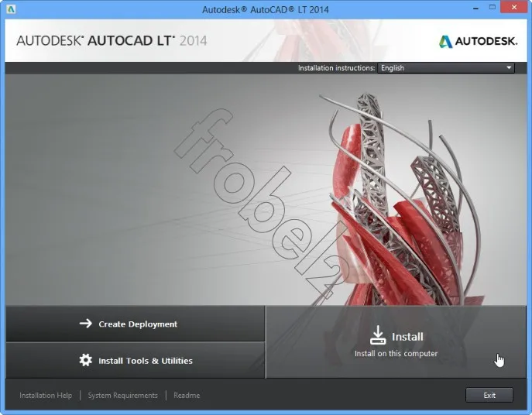Open the Installation Help link
The image size is (532, 415).
click(46, 396)
